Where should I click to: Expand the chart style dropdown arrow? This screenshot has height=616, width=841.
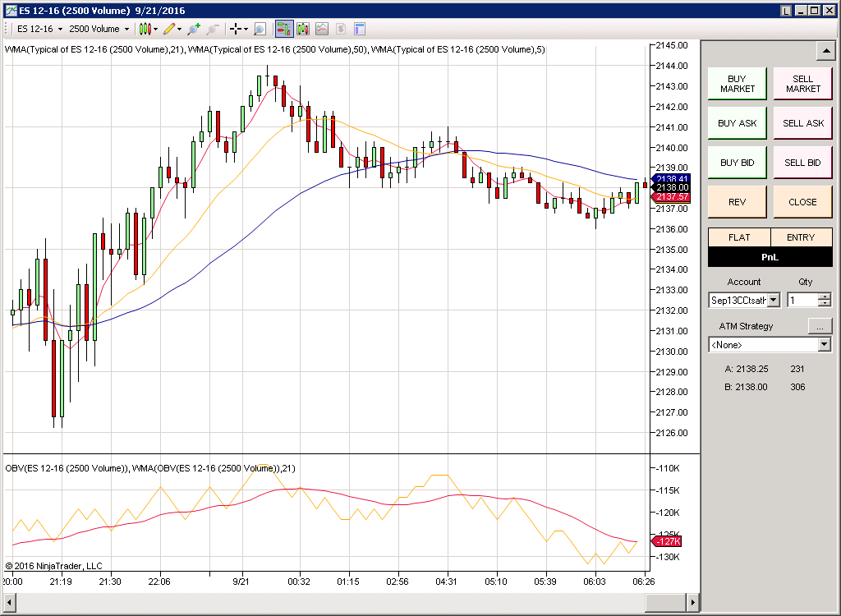point(155,29)
